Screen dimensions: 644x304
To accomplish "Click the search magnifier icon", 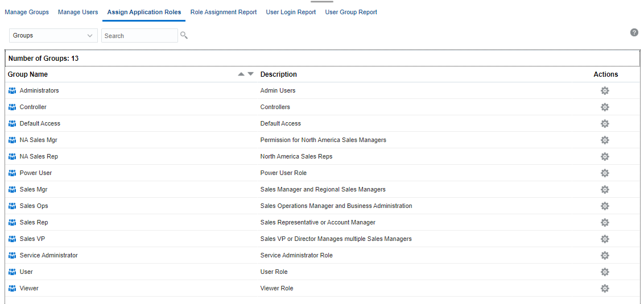I will pos(184,36).
